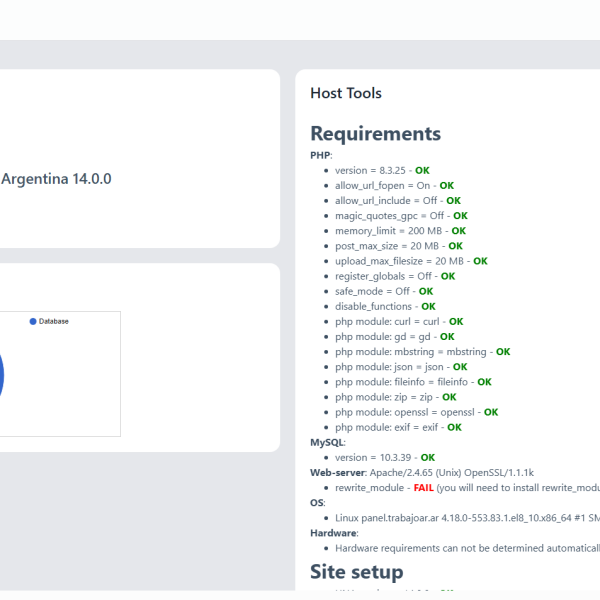Click the disable_functions OK entry
The height and width of the screenshot is (600, 600).
click(x=385, y=306)
